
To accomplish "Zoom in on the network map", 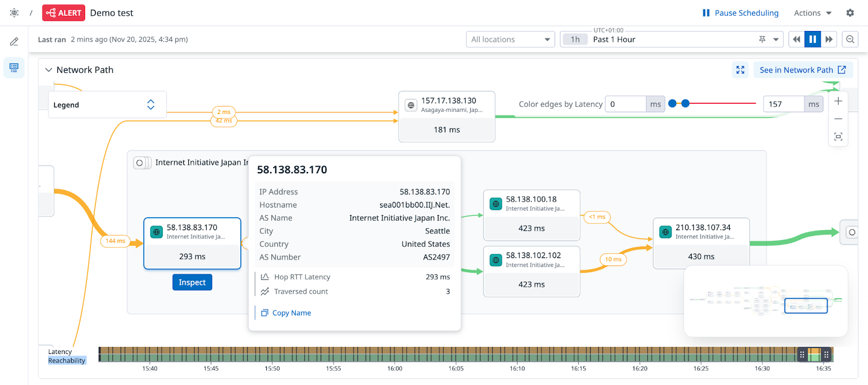I will pyautogui.click(x=838, y=102).
